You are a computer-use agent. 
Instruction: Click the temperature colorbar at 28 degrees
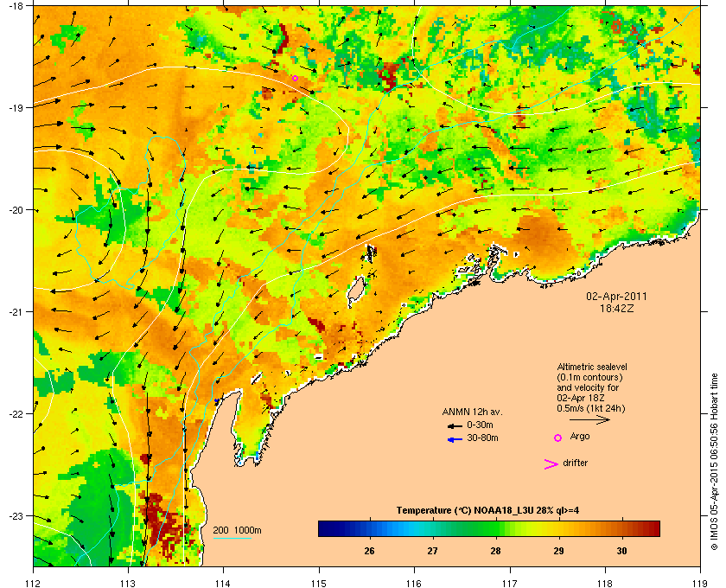click(x=496, y=528)
